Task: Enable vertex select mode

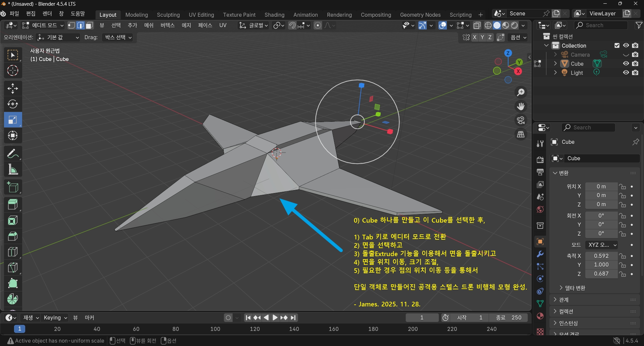Action: (x=71, y=25)
